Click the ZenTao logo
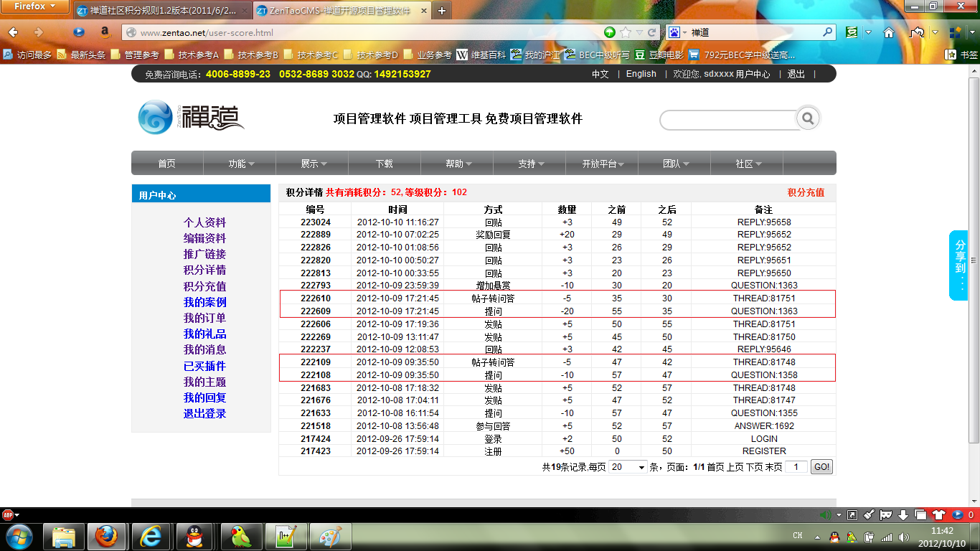This screenshot has width=980, height=551. 191,118
